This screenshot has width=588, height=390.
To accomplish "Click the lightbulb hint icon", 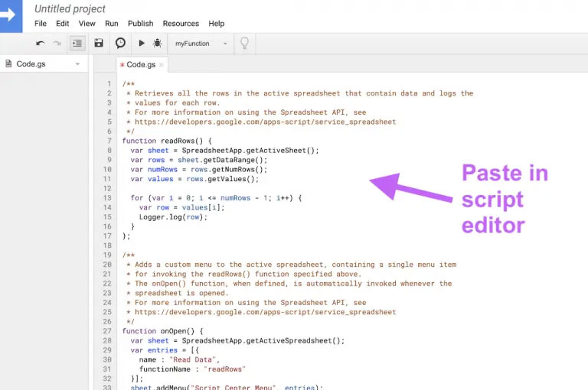I will click(x=244, y=43).
